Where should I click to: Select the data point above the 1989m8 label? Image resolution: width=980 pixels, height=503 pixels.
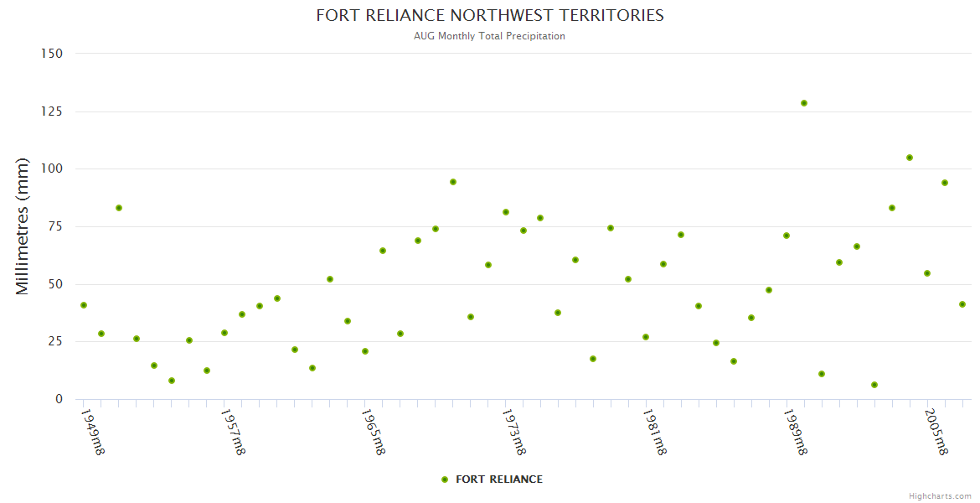[787, 236]
